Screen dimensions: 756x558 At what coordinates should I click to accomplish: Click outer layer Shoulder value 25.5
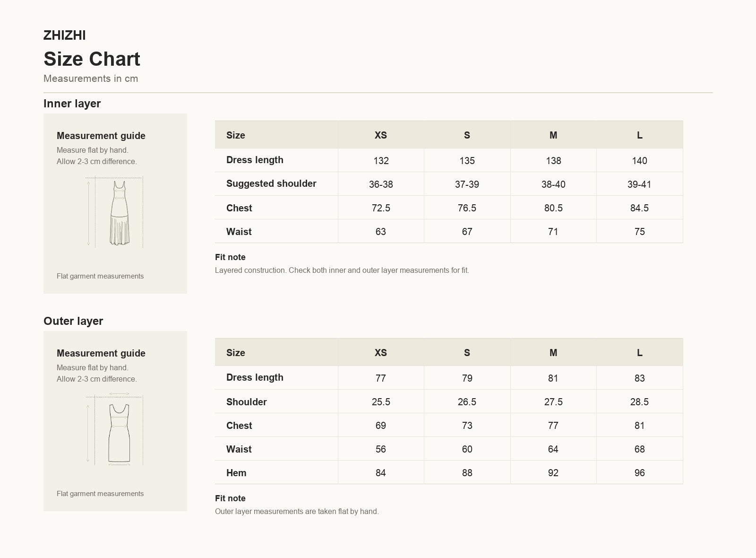click(x=381, y=402)
